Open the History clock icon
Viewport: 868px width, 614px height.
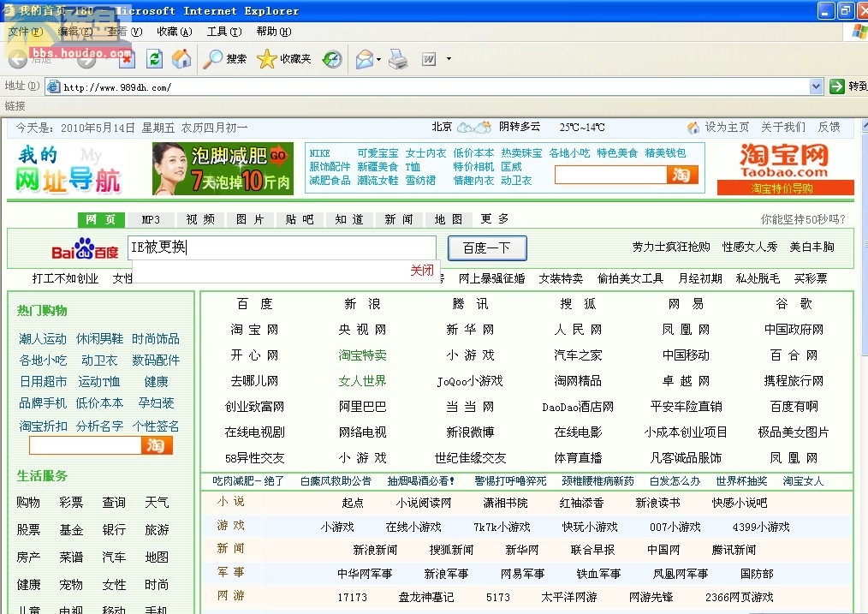[332, 59]
